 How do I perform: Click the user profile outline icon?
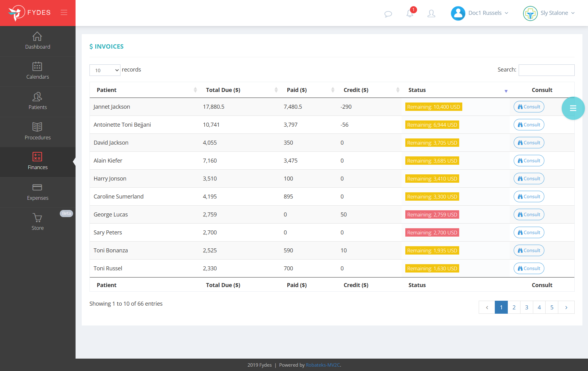pos(431,14)
